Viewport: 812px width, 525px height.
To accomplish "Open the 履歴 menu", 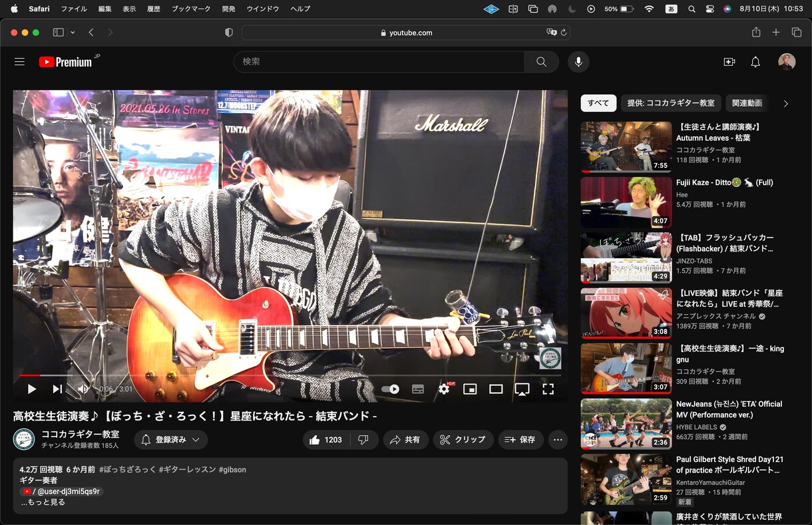I will [153, 9].
